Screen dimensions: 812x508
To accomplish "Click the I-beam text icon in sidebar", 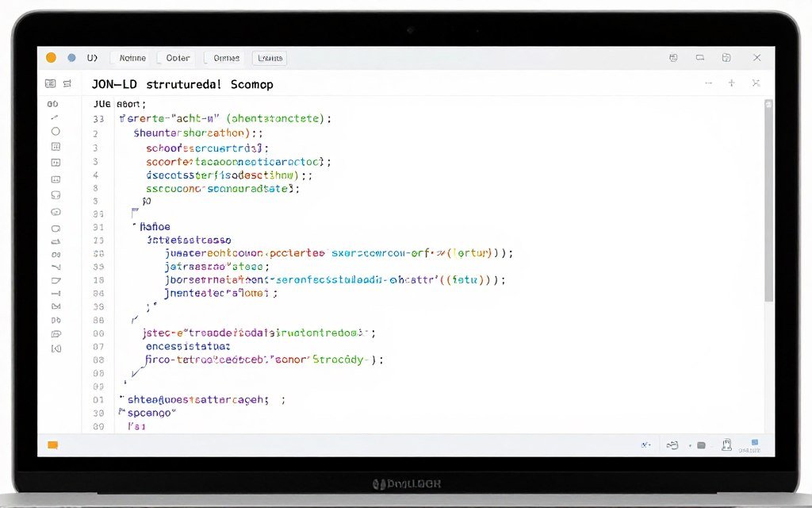I will [x=56, y=294].
